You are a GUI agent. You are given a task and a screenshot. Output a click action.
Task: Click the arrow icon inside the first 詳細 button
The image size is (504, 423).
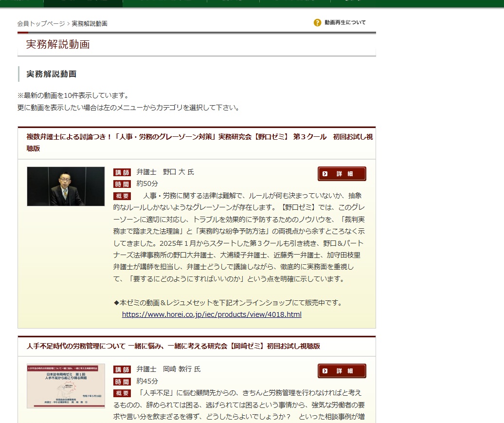324,174
